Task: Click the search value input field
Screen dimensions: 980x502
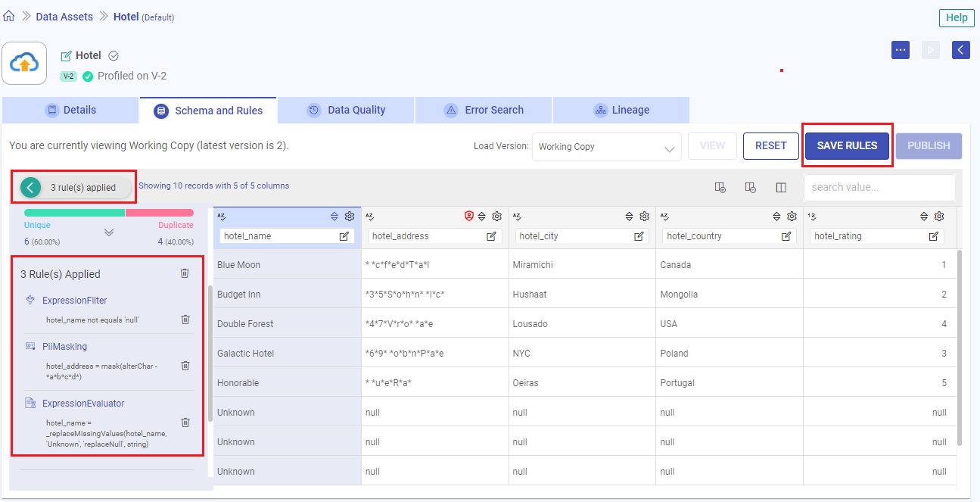Action: [878, 188]
